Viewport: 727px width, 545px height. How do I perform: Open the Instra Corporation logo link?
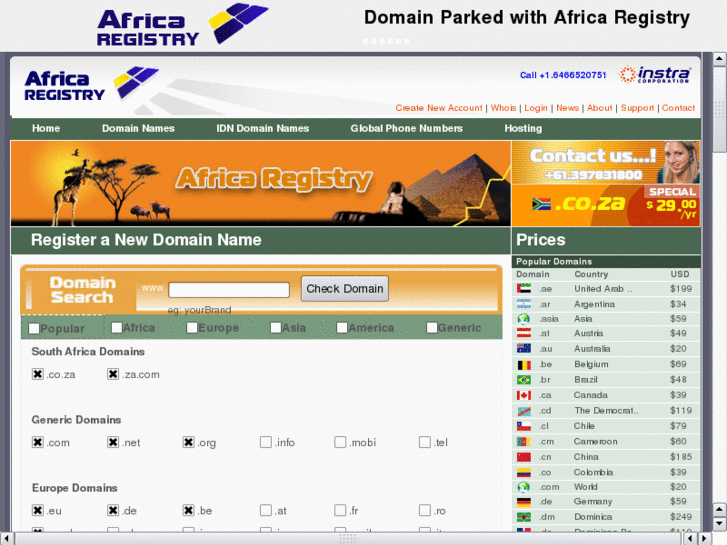pos(655,74)
